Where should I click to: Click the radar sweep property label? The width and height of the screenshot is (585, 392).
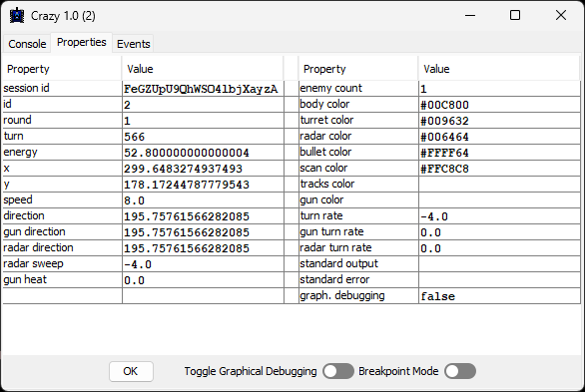coord(33,263)
